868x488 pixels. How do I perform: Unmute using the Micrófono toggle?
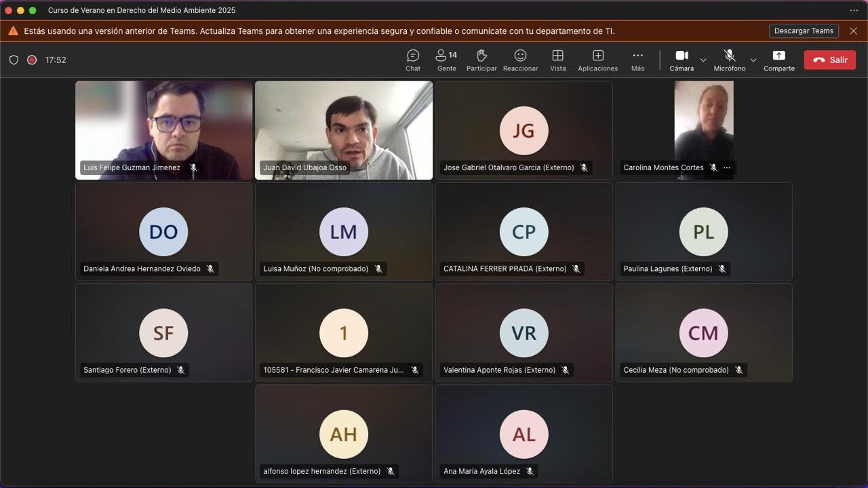point(729,60)
